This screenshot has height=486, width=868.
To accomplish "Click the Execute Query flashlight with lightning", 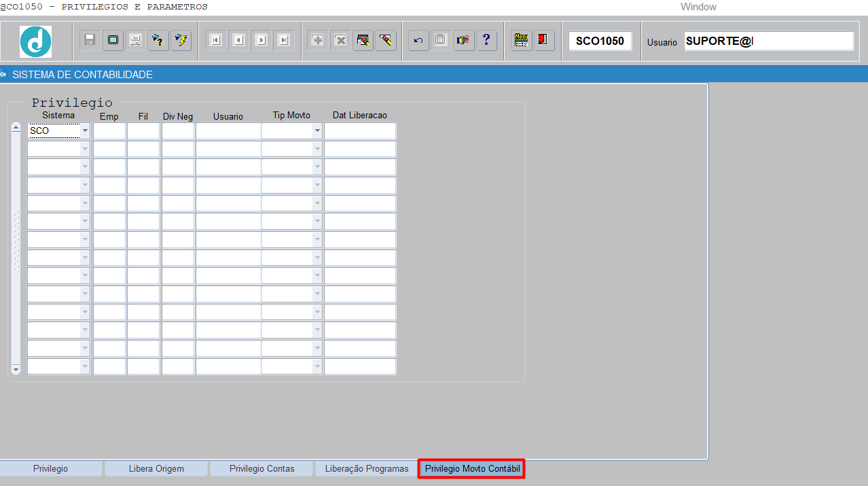I will click(181, 40).
